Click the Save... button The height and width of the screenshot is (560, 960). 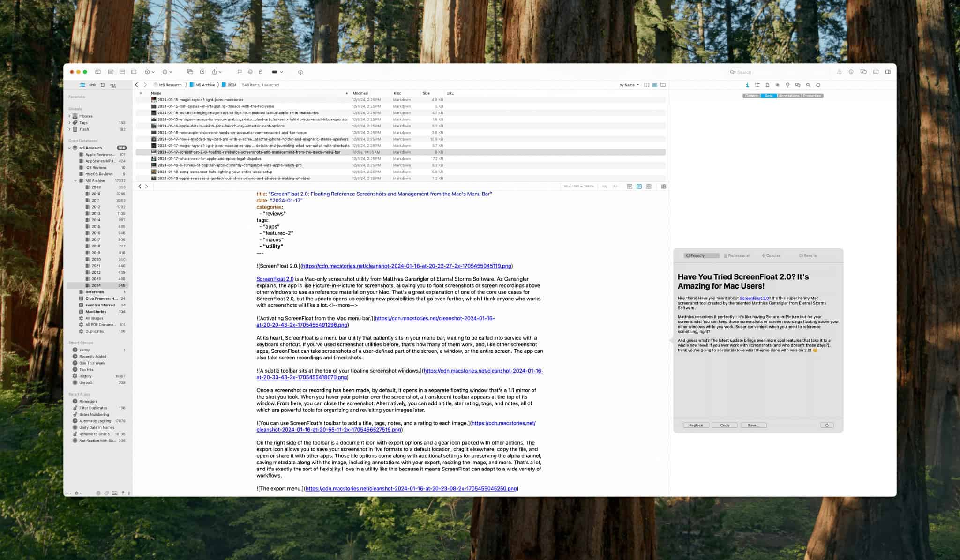[753, 425]
